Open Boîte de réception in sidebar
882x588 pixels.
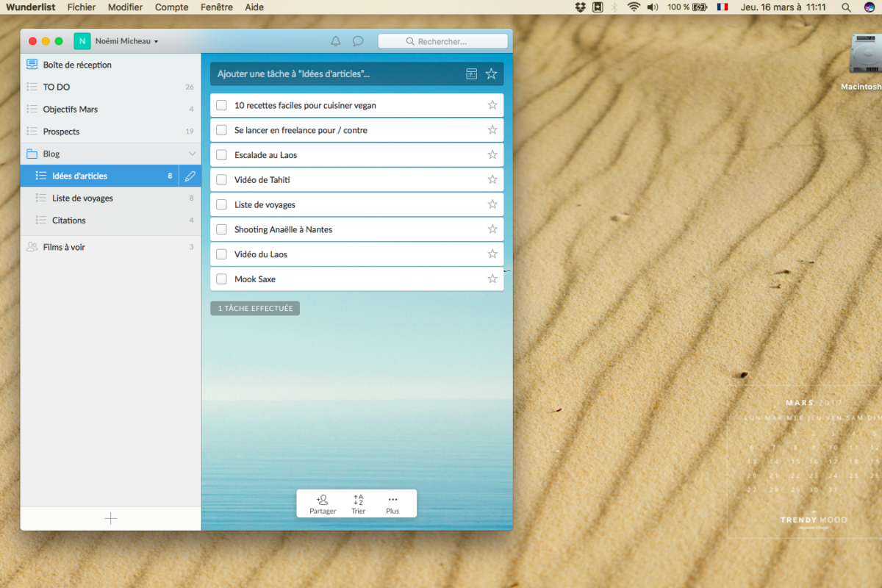(77, 65)
